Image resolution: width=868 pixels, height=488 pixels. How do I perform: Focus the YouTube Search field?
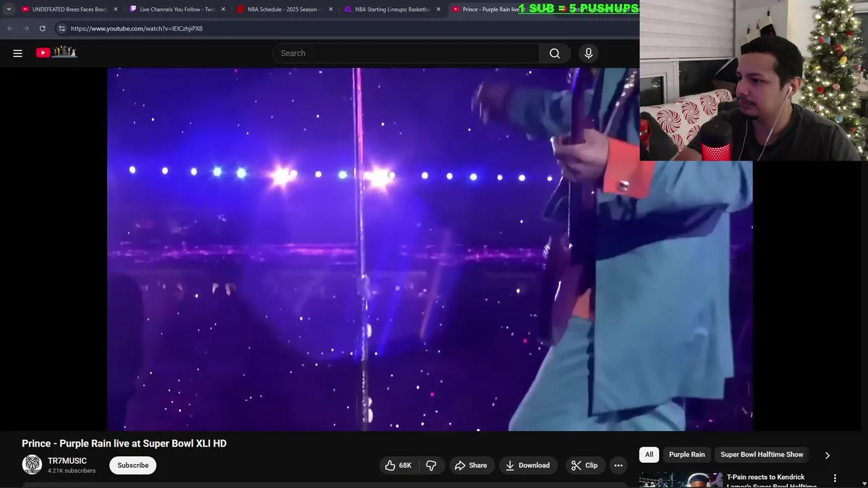pos(407,53)
